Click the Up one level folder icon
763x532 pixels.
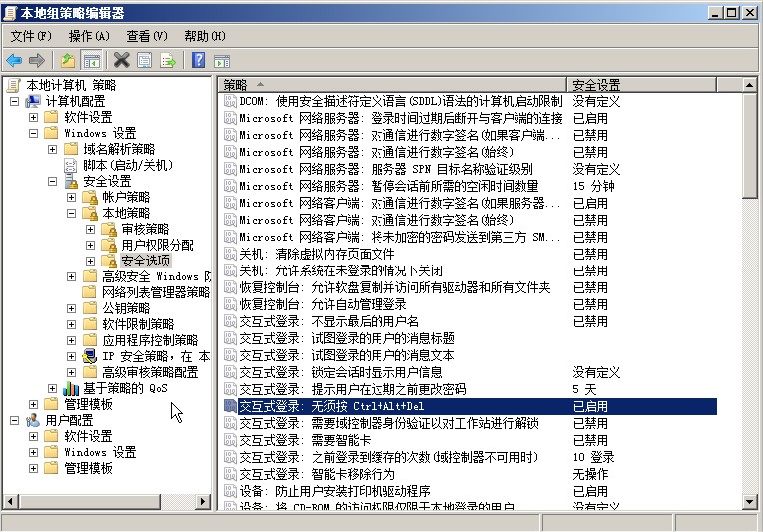pyautogui.click(x=68, y=60)
